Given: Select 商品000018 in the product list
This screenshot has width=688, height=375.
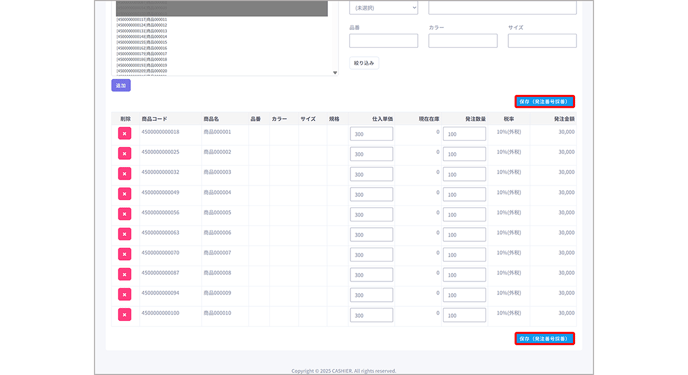Looking at the screenshot, I should tap(142, 59).
